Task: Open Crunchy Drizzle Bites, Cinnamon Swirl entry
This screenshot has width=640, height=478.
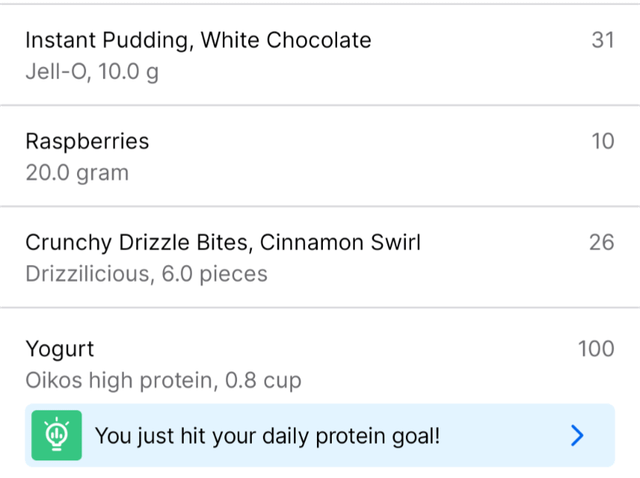Action: tap(320, 257)
